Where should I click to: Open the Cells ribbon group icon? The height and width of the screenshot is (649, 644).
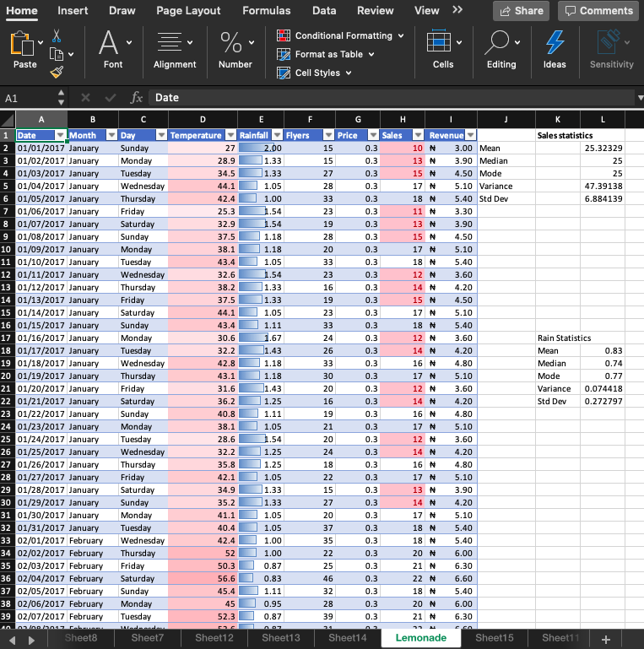[x=438, y=43]
